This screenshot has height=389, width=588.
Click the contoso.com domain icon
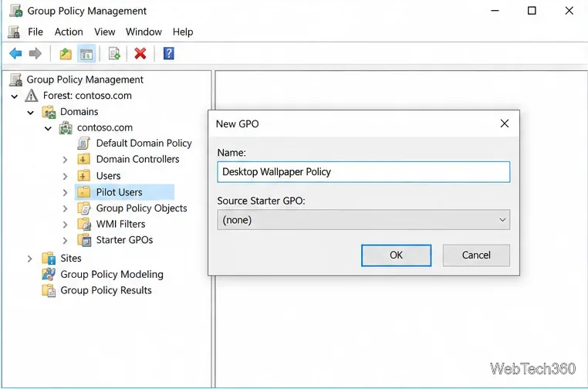(x=66, y=128)
